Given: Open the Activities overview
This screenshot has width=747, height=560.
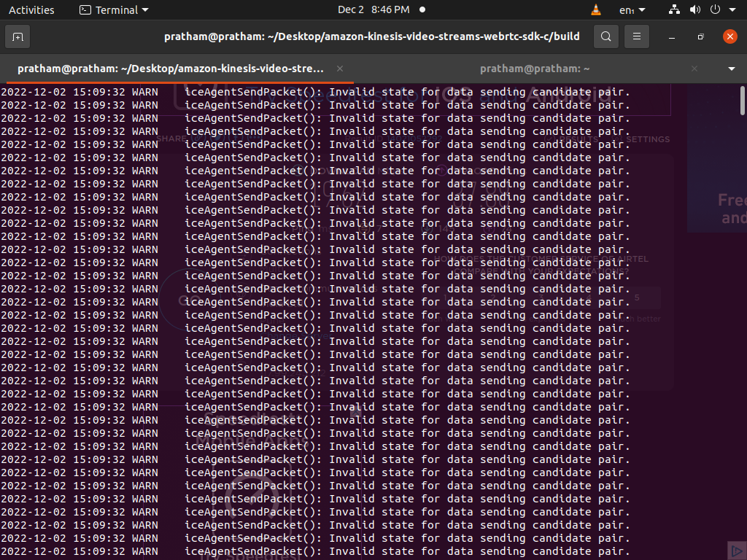Looking at the screenshot, I should pos(31,9).
